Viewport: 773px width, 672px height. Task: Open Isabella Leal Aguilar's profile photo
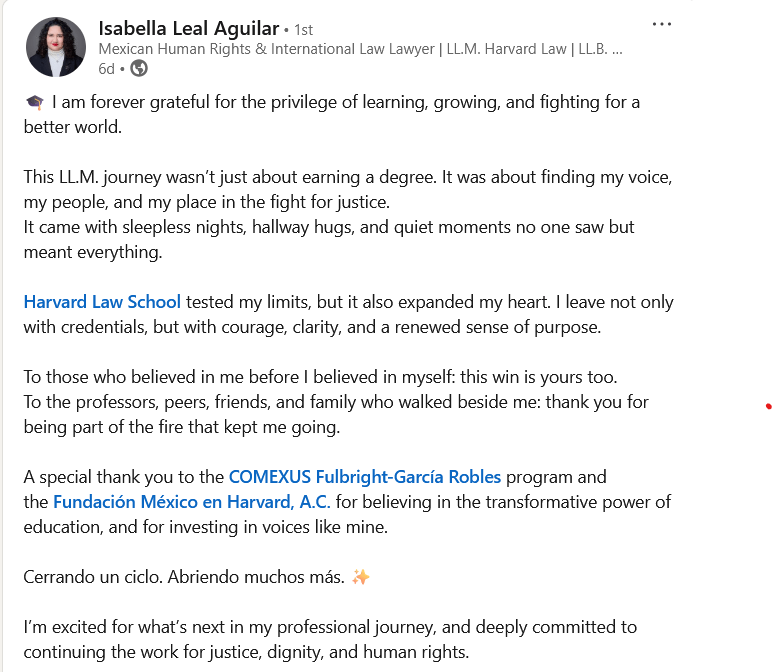[56, 47]
